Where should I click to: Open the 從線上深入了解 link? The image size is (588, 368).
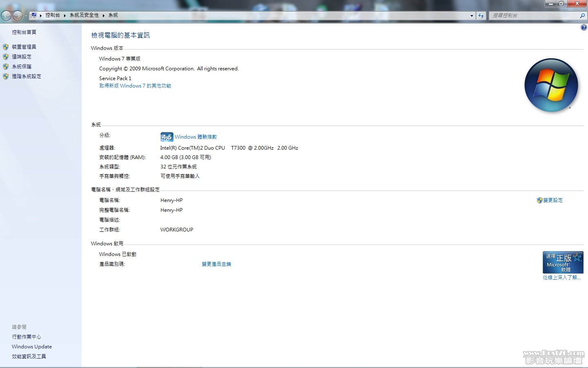562,278
